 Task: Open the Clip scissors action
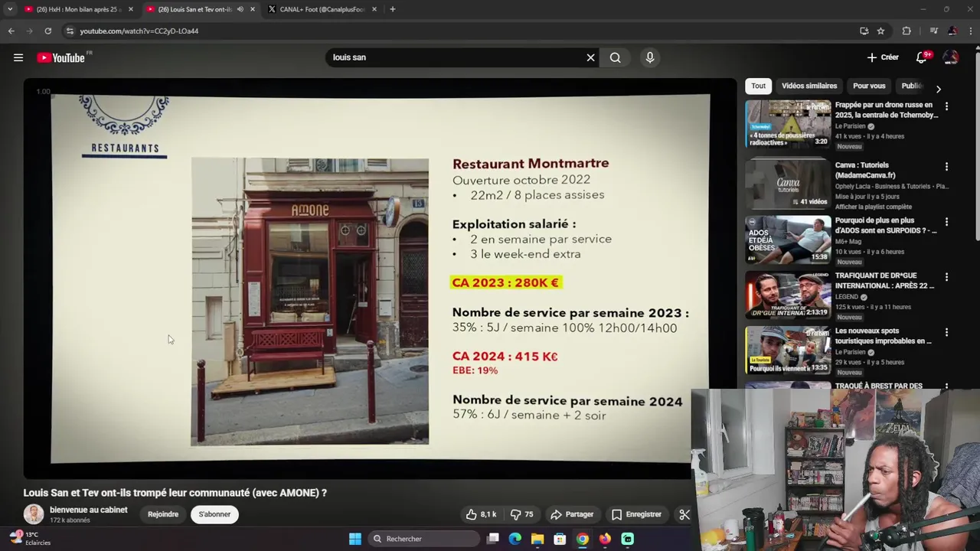coord(684,514)
